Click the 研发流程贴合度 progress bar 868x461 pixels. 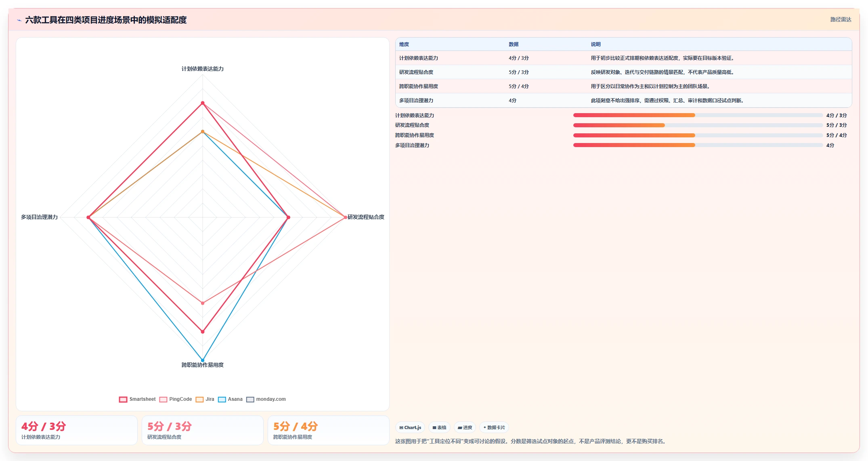(x=698, y=125)
